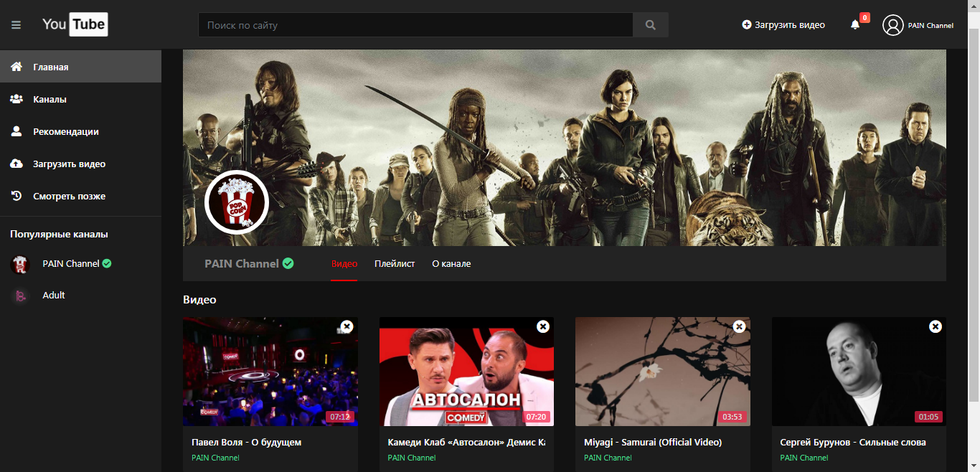Remove the Miyagi Samurai video with X
This screenshot has height=472, width=980.
(740, 326)
